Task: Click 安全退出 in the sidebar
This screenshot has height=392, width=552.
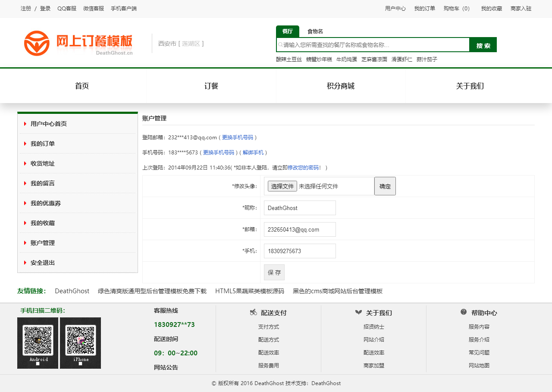Action: (43, 263)
